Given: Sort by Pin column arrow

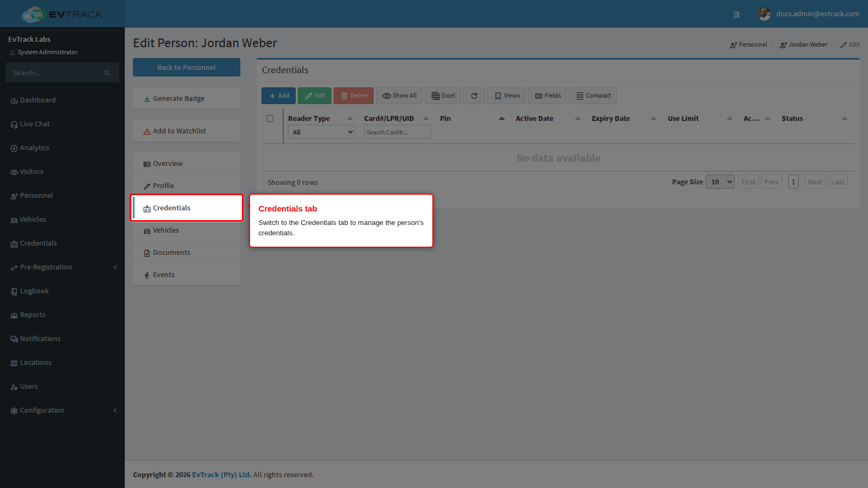Looking at the screenshot, I should (502, 118).
